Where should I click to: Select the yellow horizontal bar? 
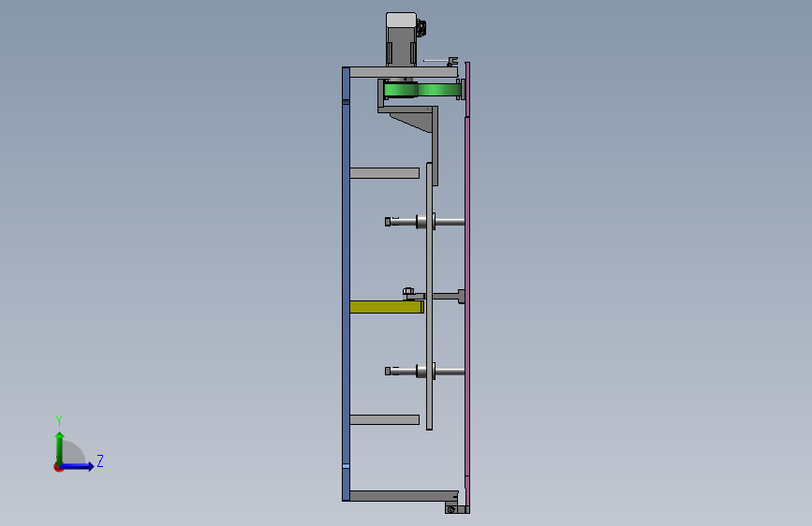387,308
